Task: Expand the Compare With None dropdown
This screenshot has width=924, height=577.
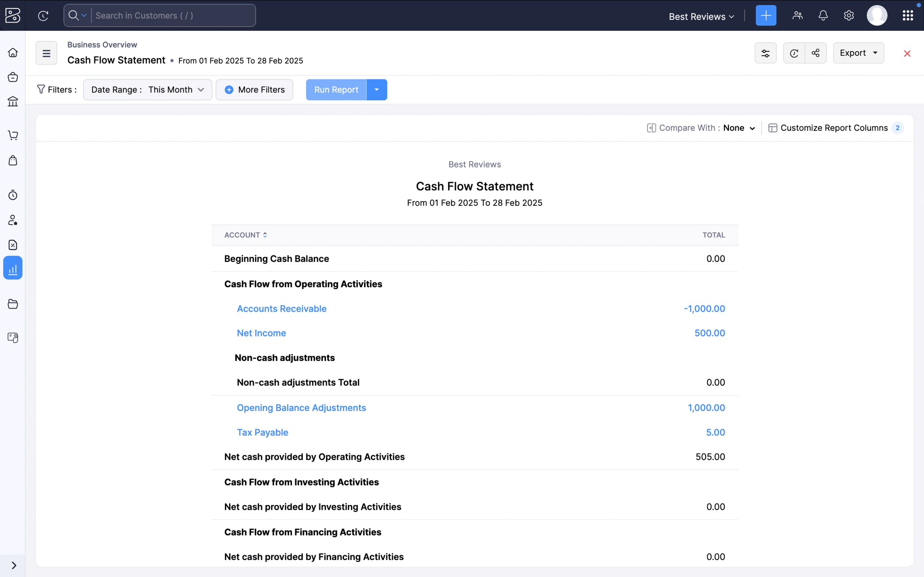Action: point(739,128)
